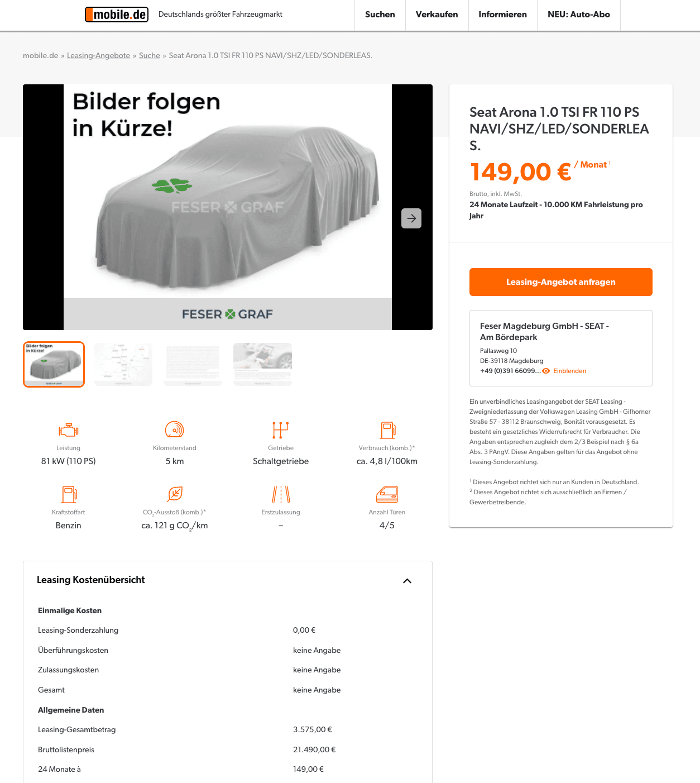Image resolution: width=700 pixels, height=783 pixels.
Task: Collapse the Leasing Kostenübersicht section
Action: pos(407,581)
